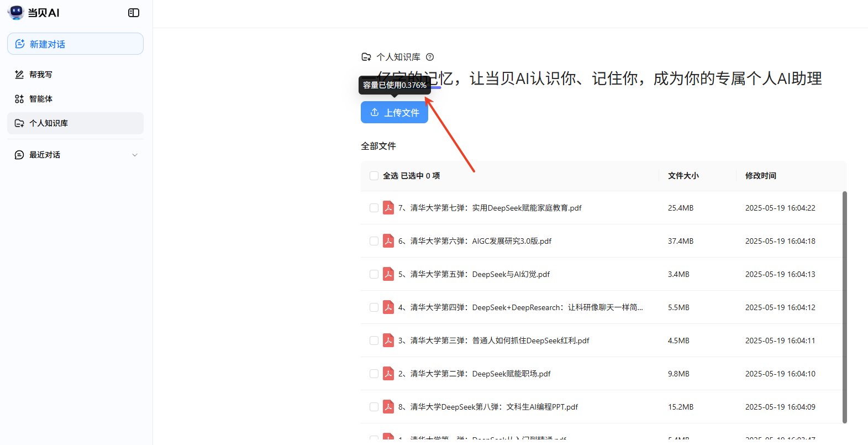The height and width of the screenshot is (445, 868).
Task: Click timestamp 2025-05-19 16:04:22
Action: point(780,208)
